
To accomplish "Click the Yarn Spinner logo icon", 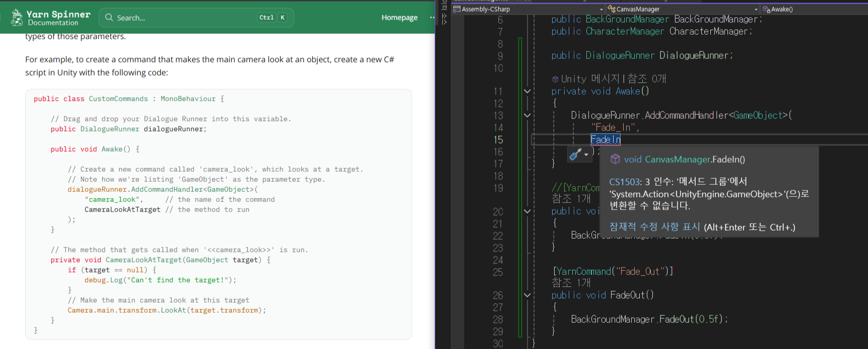I will [x=17, y=18].
